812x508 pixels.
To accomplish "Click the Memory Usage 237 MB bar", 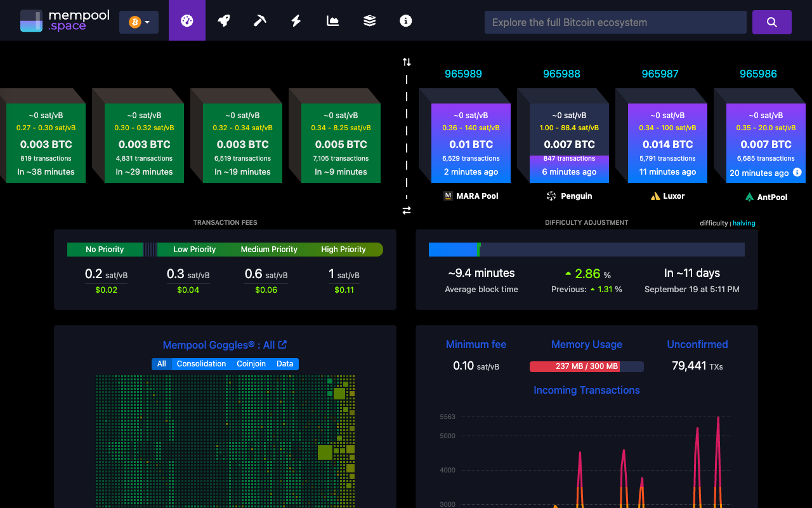I will coord(587,366).
